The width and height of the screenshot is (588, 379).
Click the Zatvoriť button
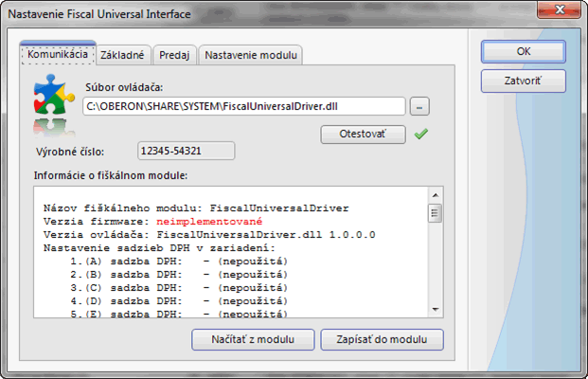[x=523, y=81]
